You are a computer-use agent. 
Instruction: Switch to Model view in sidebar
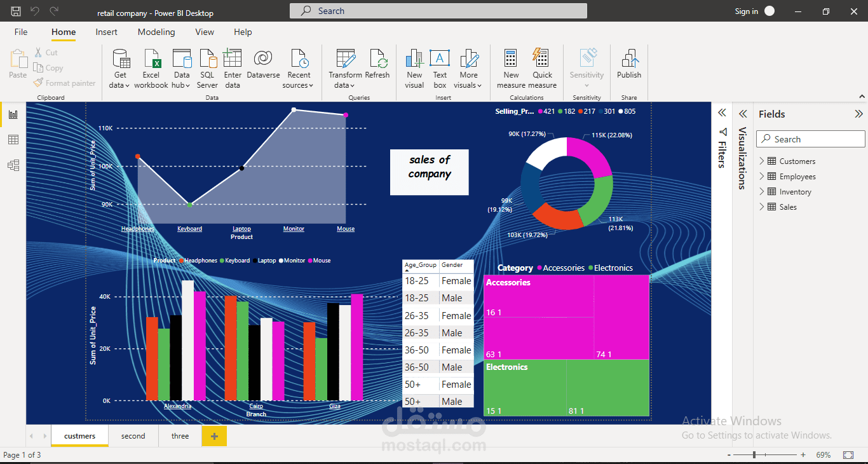(13, 165)
